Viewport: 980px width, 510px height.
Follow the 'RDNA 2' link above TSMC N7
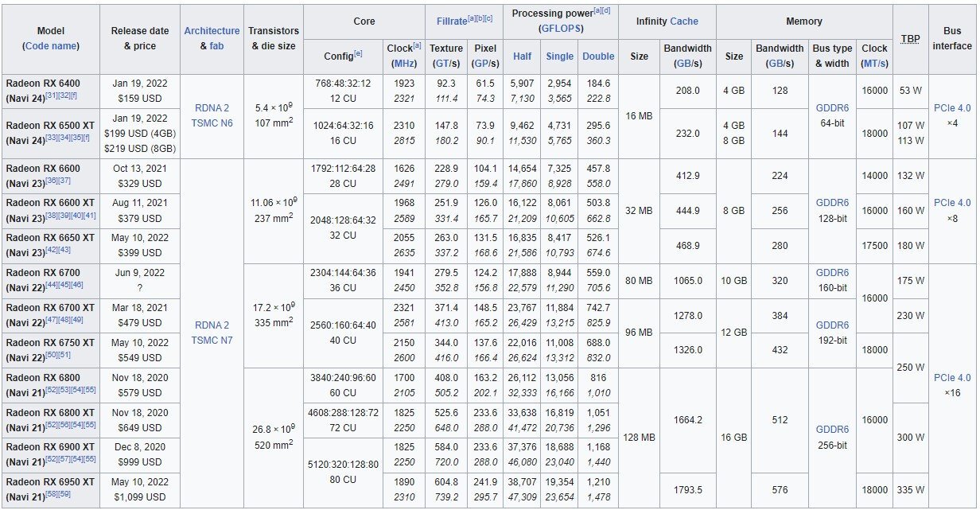tap(212, 325)
